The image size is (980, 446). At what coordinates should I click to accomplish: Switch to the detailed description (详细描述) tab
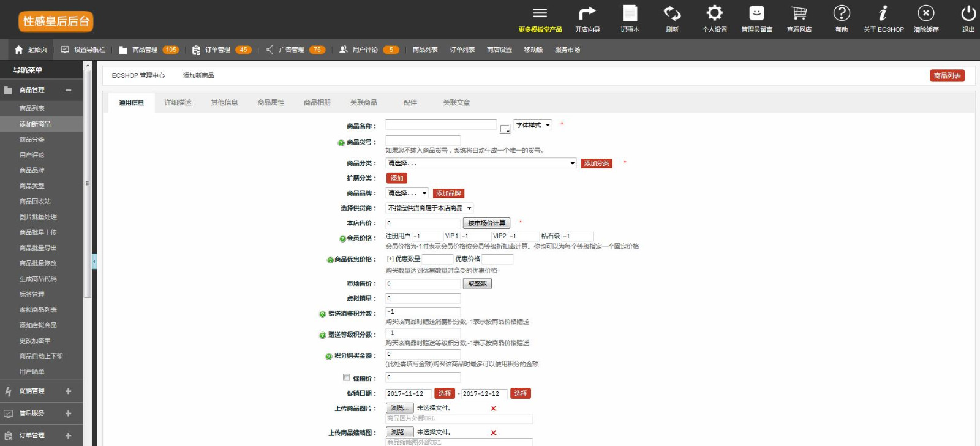[178, 103]
